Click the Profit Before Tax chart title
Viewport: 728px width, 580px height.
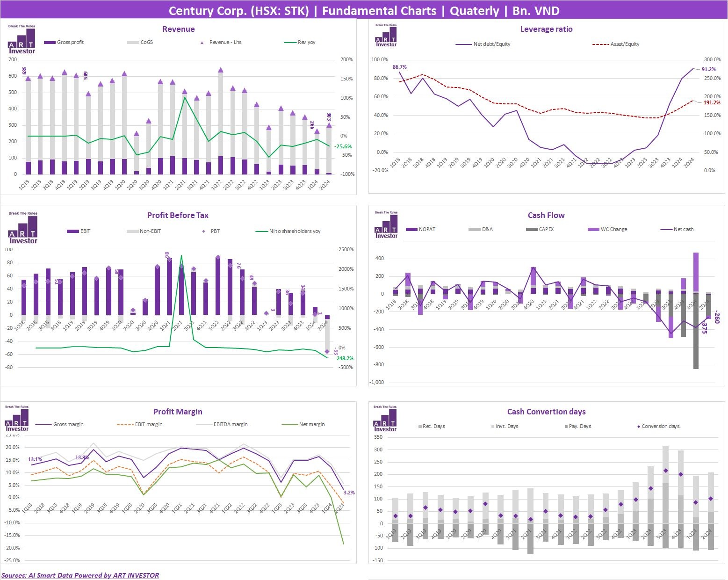pos(178,215)
